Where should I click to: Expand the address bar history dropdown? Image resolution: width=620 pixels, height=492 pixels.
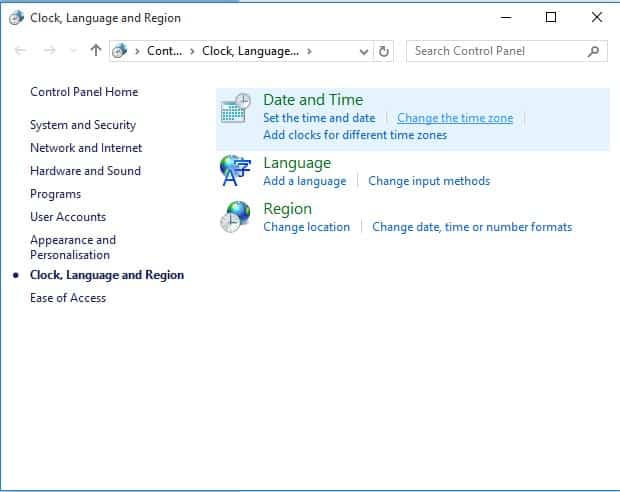pos(364,52)
